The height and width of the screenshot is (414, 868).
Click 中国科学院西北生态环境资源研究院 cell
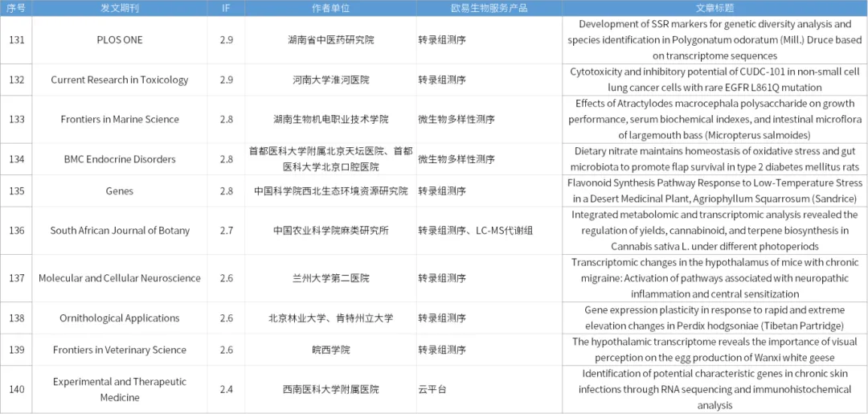click(x=330, y=191)
